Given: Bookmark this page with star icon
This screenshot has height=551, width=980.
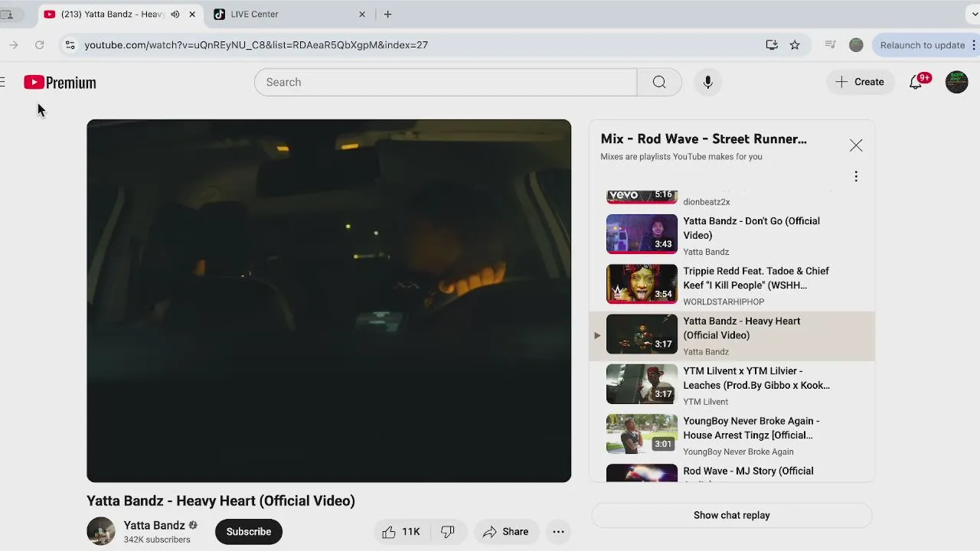Looking at the screenshot, I should click(795, 45).
